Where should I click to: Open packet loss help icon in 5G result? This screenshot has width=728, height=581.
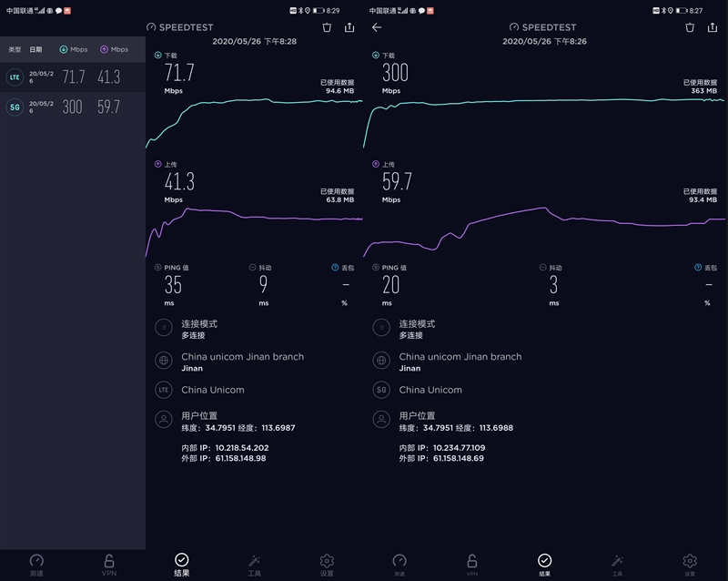[699, 268]
